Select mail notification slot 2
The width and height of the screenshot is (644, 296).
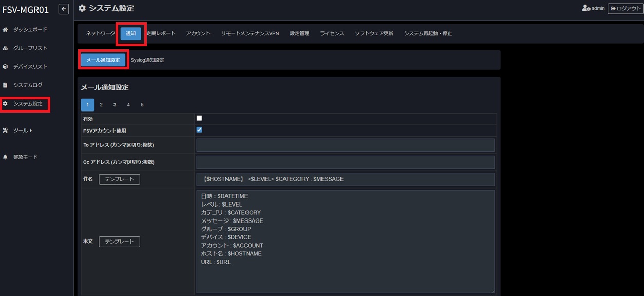[x=101, y=105]
